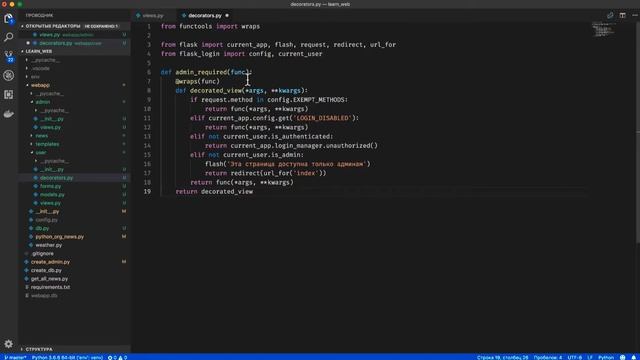Image resolution: width=640 pixels, height=360 pixels.
Task: Open the Search view in activity bar
Action: (9, 37)
